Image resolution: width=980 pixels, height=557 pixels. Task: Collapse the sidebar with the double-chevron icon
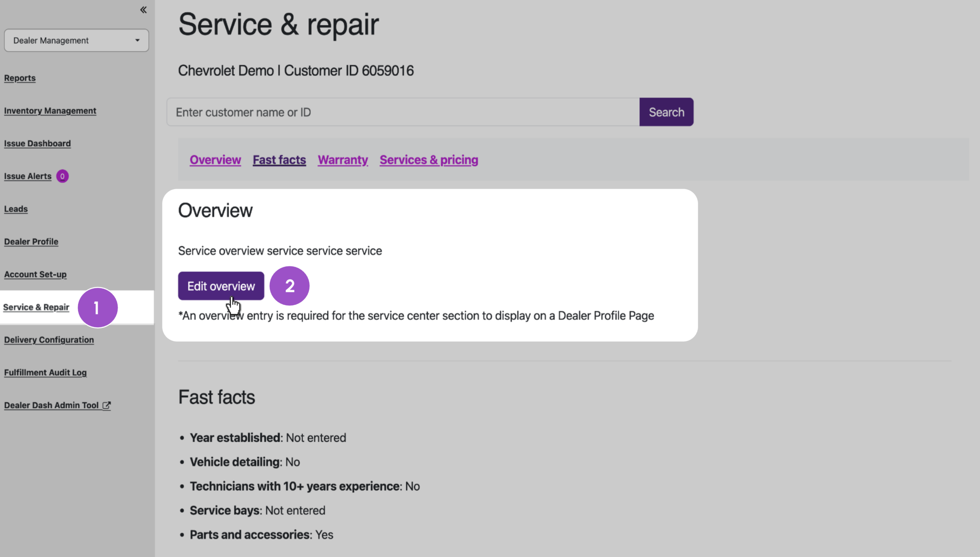(x=143, y=10)
